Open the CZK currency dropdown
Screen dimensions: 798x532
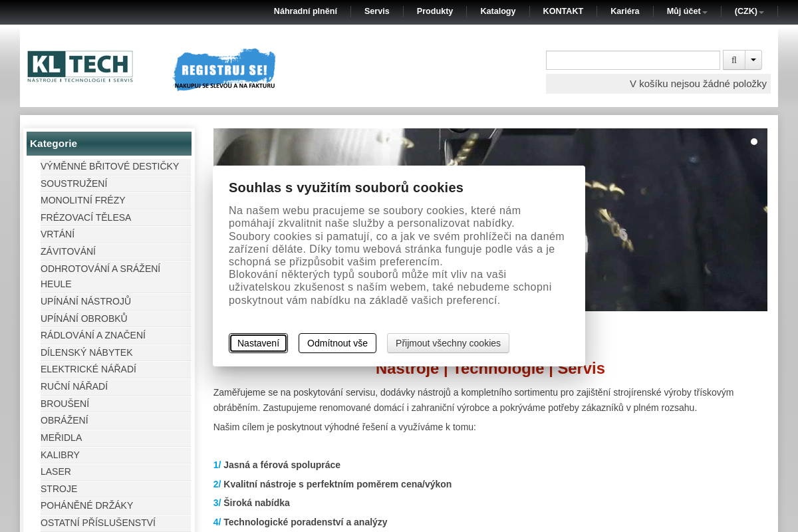tap(749, 11)
